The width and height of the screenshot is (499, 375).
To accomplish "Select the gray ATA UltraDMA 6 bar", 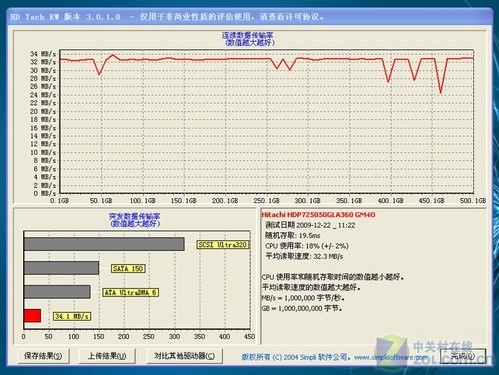I will [x=57, y=292].
